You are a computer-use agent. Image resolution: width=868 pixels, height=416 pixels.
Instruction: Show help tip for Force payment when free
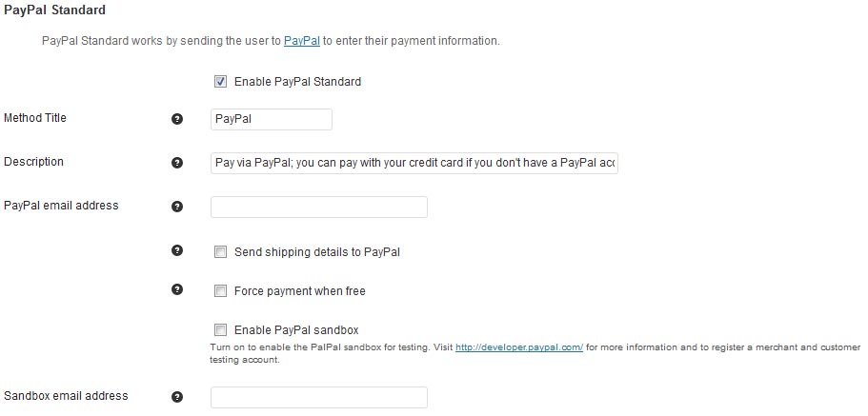[x=176, y=289]
